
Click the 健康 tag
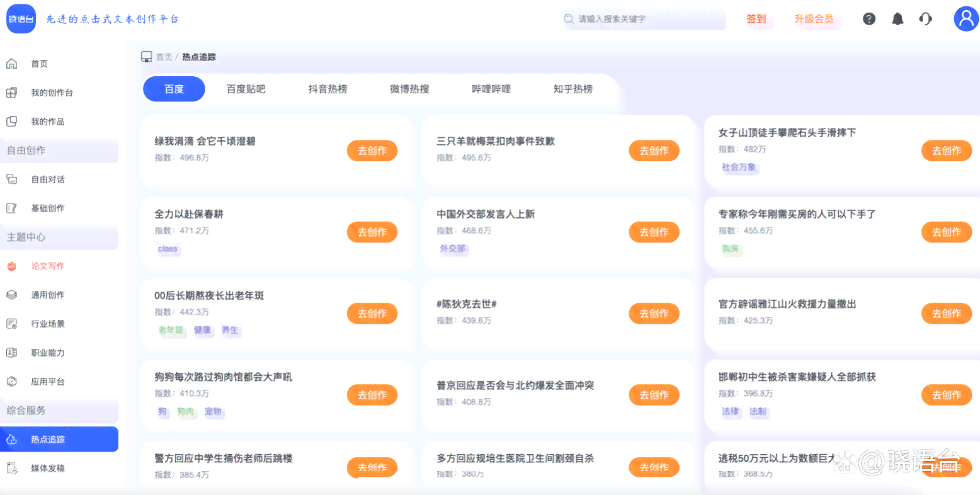click(x=202, y=330)
